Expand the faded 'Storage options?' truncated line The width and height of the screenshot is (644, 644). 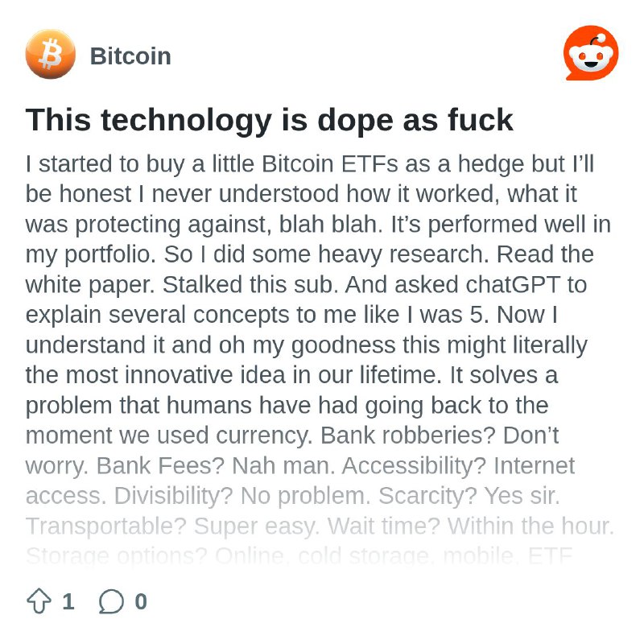point(299,556)
